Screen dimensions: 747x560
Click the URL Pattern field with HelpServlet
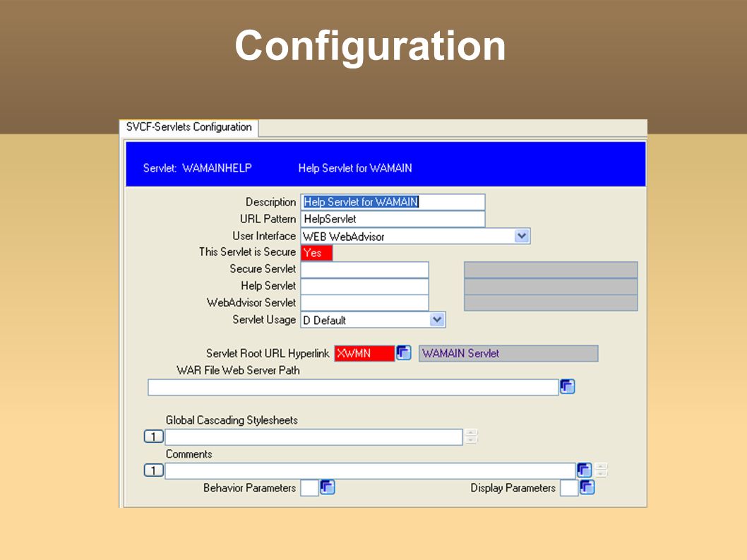pos(393,219)
